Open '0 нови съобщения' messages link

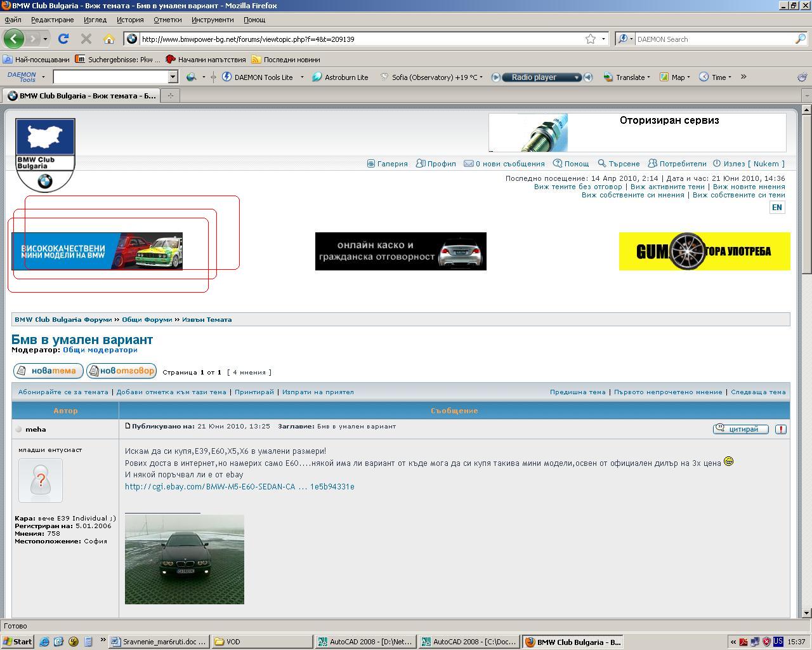tap(504, 164)
